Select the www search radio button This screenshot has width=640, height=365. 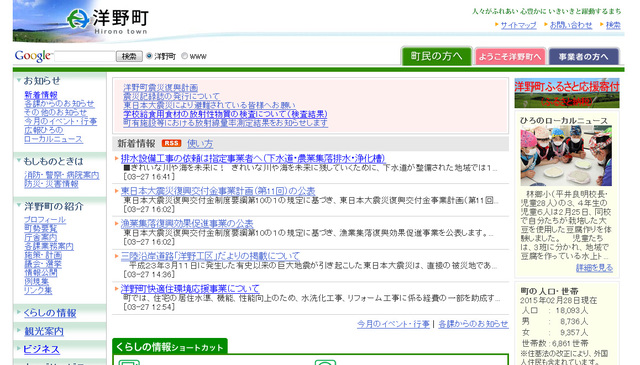[184, 56]
